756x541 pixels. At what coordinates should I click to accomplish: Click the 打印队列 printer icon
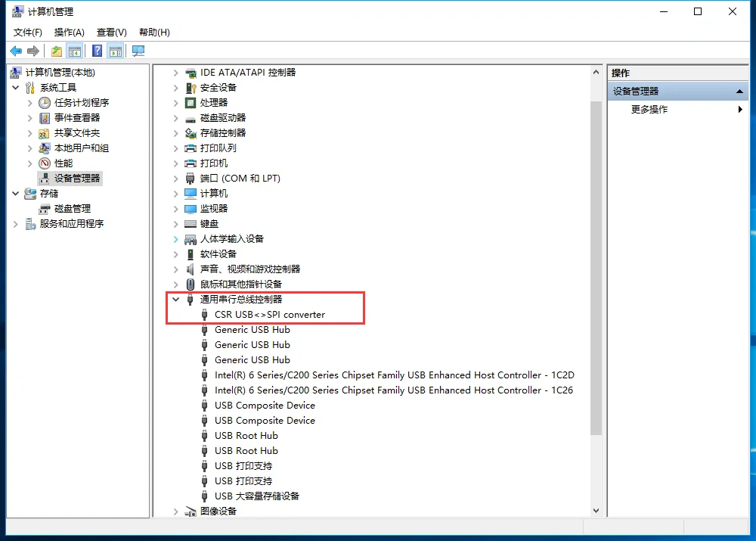pos(191,148)
